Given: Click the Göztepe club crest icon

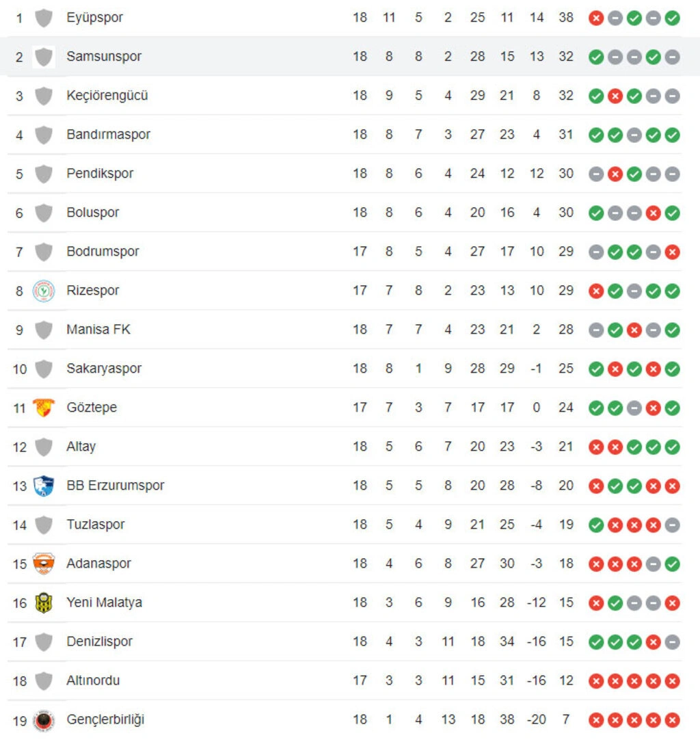Looking at the screenshot, I should point(44,408).
